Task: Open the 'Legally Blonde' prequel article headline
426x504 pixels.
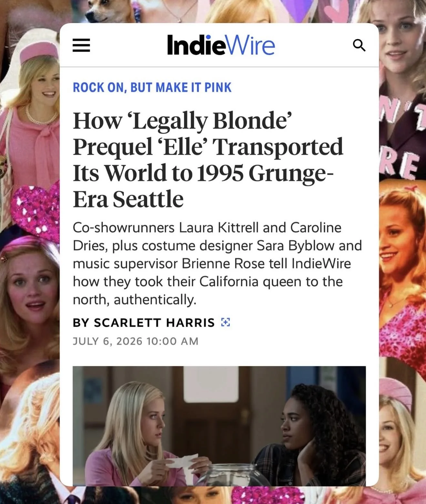Action: pyautogui.click(x=208, y=160)
